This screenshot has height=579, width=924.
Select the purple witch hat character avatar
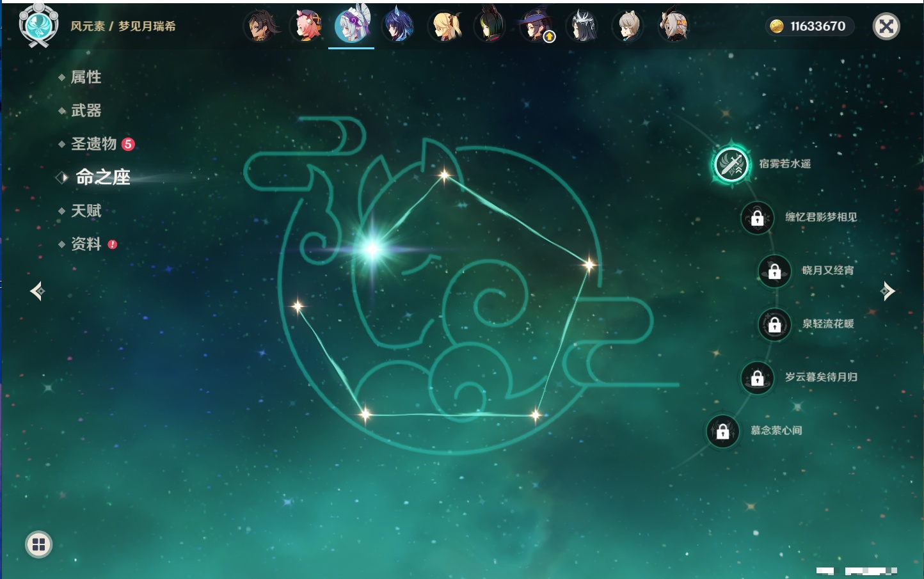(x=536, y=26)
